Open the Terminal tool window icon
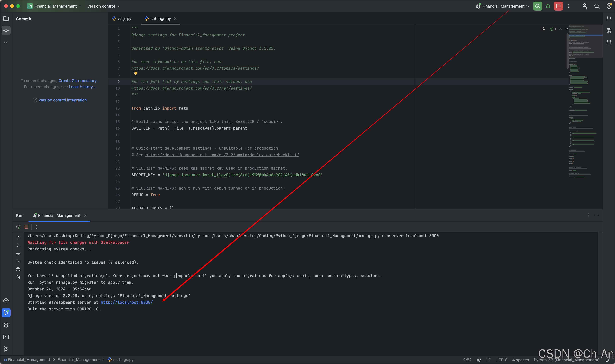Viewport: 615px width, 364px height. (x=6, y=337)
